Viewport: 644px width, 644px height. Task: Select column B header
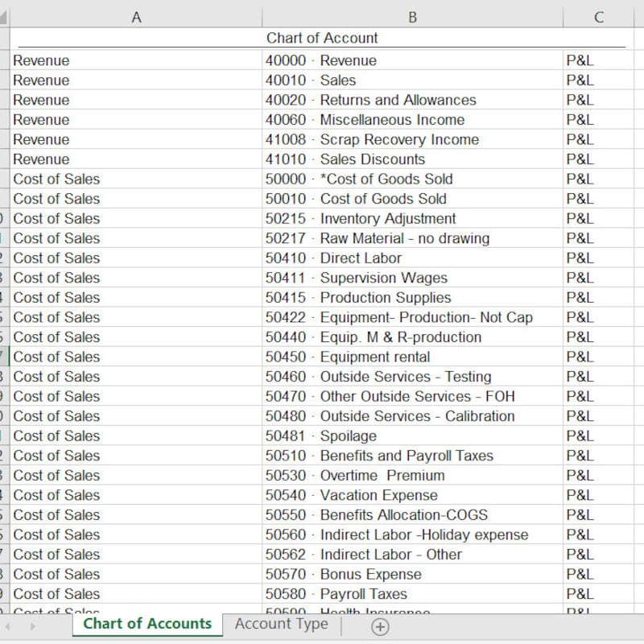pos(412,17)
